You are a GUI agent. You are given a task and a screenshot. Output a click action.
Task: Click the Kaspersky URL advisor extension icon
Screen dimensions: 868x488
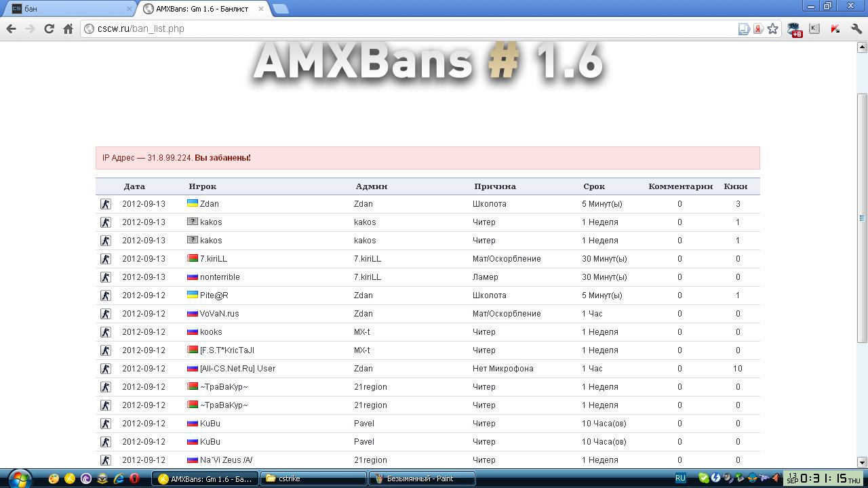click(x=835, y=28)
